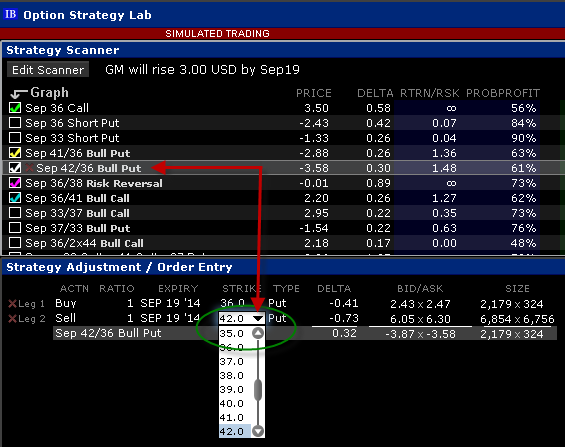Click Leg 2 bid/ask 6.05 x 6.30
Image resolution: width=565 pixels, height=447 pixels.
[420, 319]
